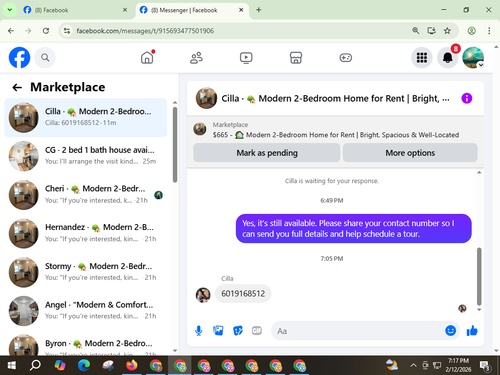This screenshot has height=375, width=500.
Task: Open site information icon in address bar
Action: (x=67, y=31)
